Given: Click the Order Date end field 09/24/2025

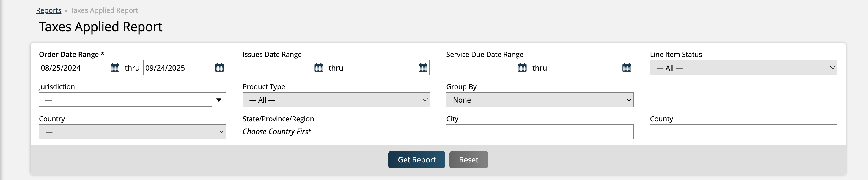Looking at the screenshot, I should pyautogui.click(x=179, y=68).
